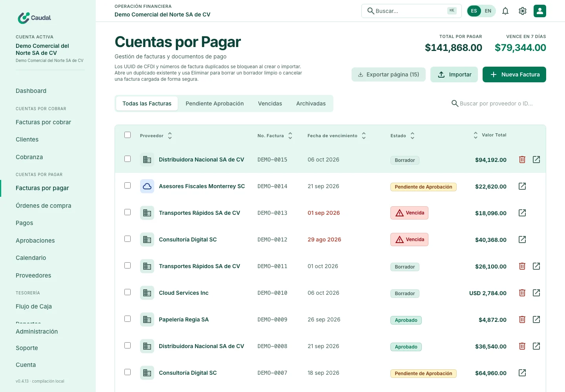Switch language to EN

(x=488, y=11)
